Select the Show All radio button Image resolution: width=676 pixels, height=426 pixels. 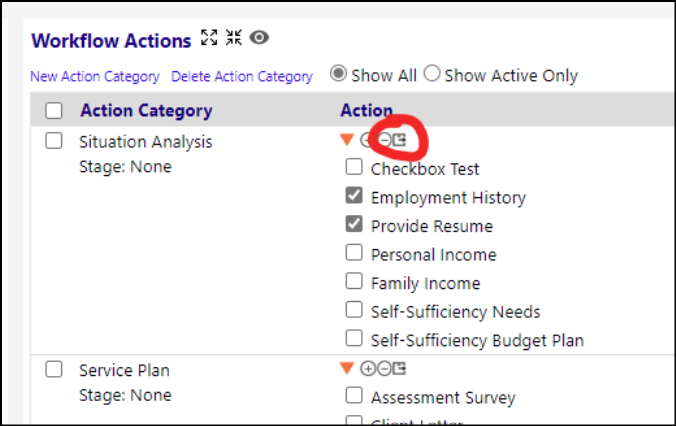(338, 74)
